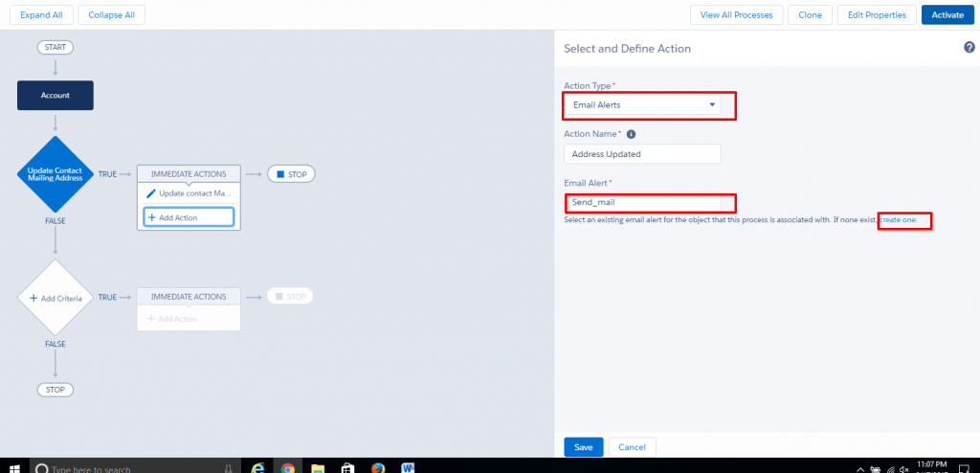Open View All Processes

coord(736,15)
